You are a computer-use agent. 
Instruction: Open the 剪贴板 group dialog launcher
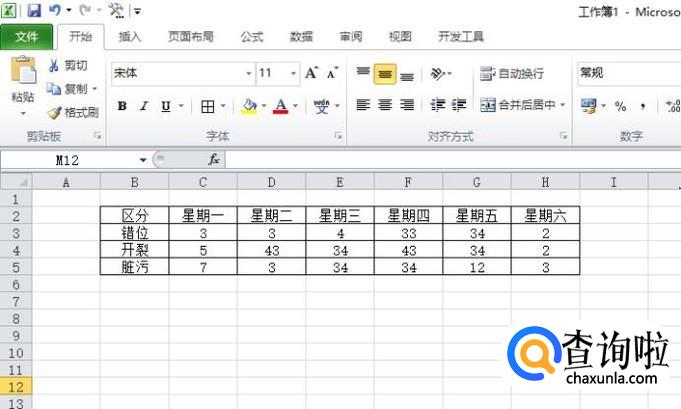coord(97,136)
